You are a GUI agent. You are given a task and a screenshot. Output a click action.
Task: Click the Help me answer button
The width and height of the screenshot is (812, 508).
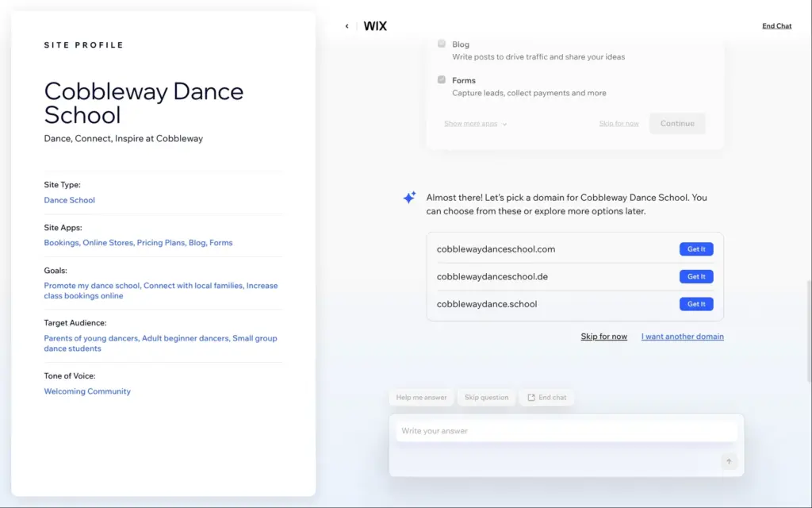[421, 398]
